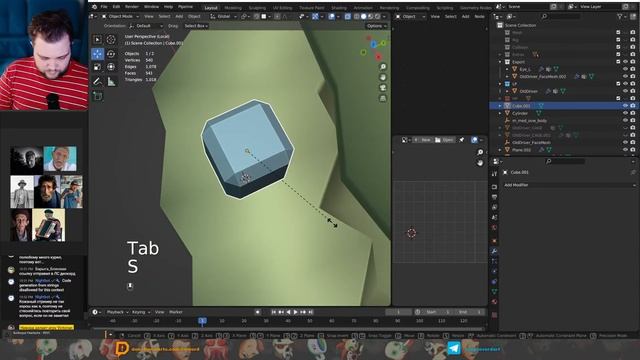
Task: Select OldDriver_FaceMesh.002 in the outliner
Action: pyautogui.click(x=542, y=76)
